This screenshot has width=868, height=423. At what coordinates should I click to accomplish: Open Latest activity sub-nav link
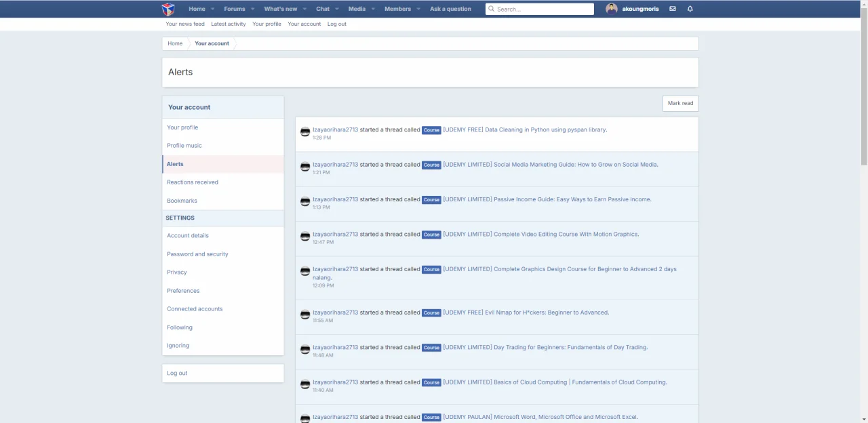pyautogui.click(x=229, y=24)
